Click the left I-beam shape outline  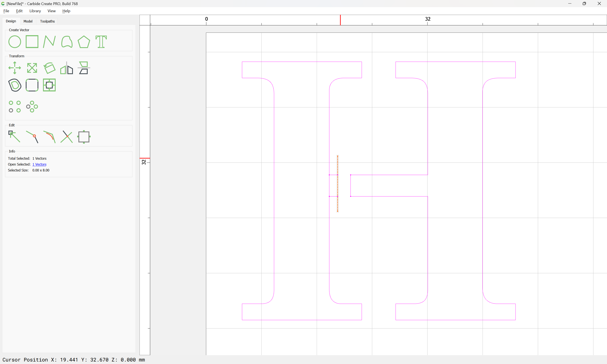pos(274,191)
